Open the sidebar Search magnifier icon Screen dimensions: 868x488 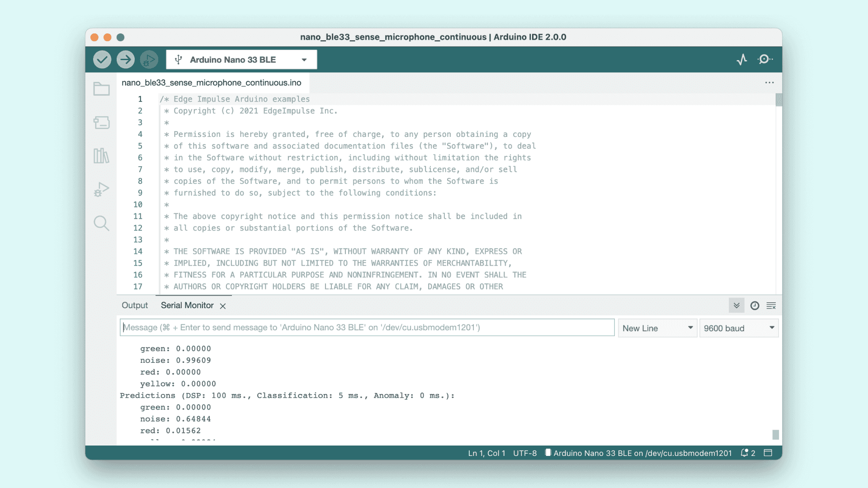[x=101, y=223]
